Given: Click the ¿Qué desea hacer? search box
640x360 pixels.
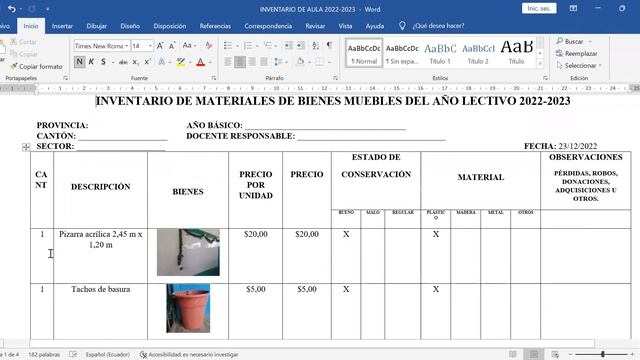Looking at the screenshot, I should pyautogui.click(x=438, y=26).
